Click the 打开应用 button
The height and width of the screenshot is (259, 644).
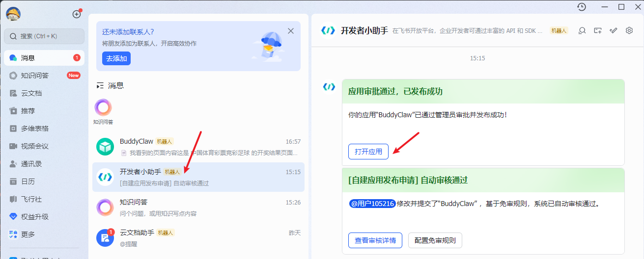point(368,152)
